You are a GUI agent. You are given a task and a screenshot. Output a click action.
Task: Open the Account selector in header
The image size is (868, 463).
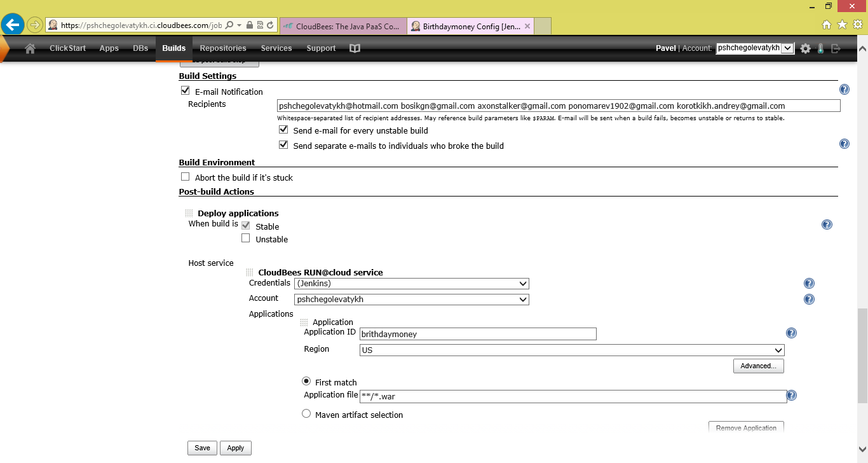pos(754,48)
